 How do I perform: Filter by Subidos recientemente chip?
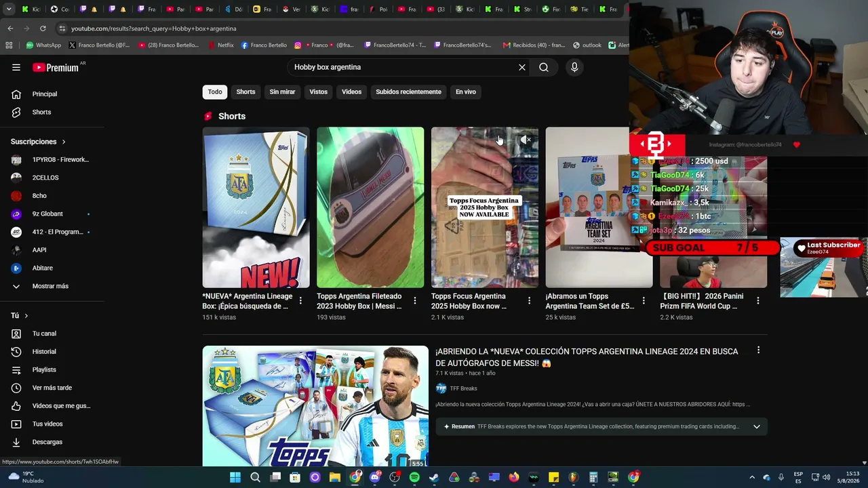tap(408, 91)
